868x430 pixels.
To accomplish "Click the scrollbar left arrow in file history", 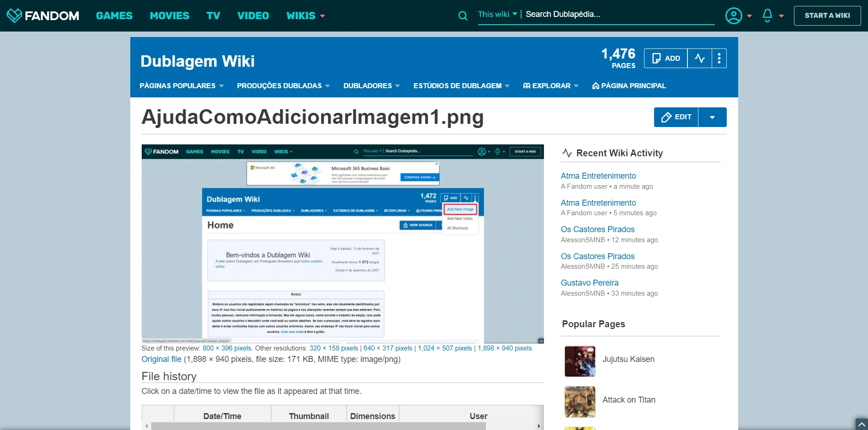I will [x=147, y=426].
